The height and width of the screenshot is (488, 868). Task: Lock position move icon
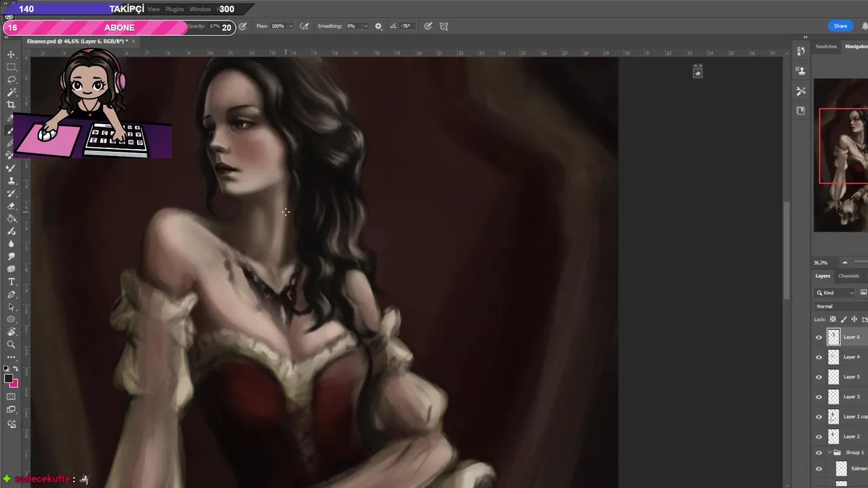(854, 319)
